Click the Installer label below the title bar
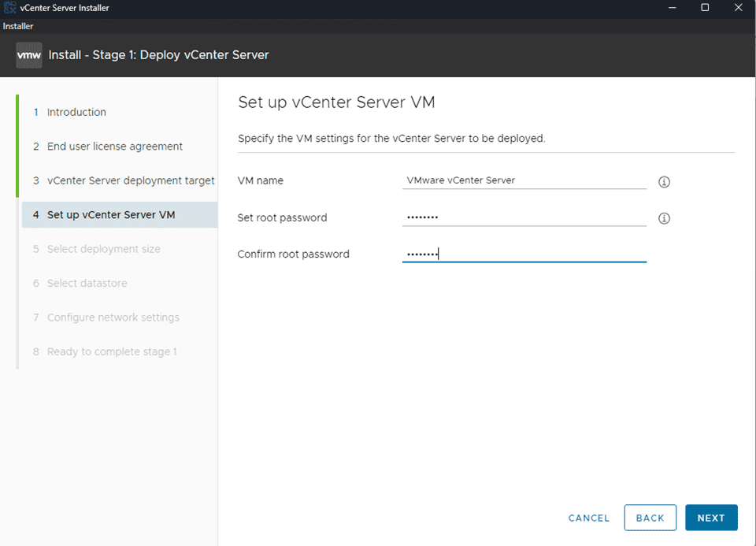Viewport: 756px width, 546px height. coord(17,25)
